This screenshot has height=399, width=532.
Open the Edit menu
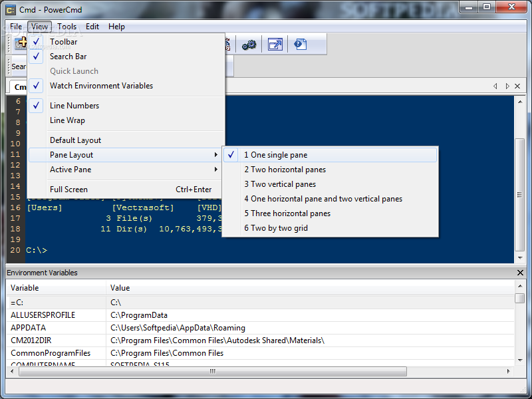tap(92, 27)
